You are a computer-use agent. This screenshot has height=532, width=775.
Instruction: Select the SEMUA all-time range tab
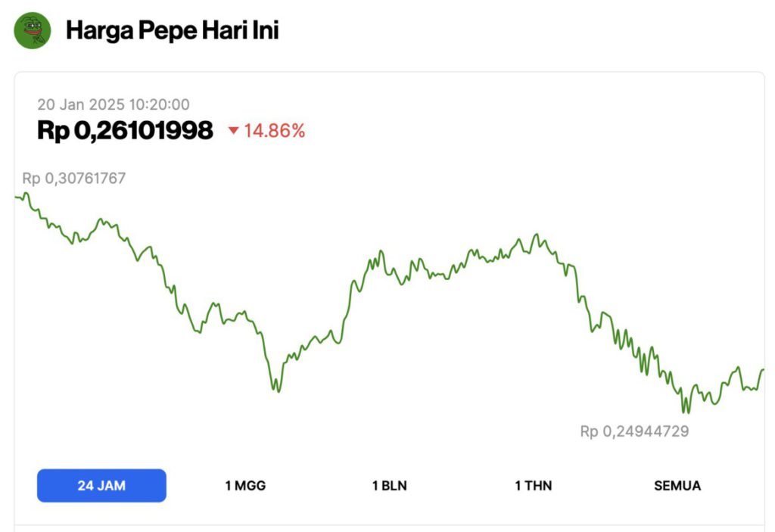[677, 485]
